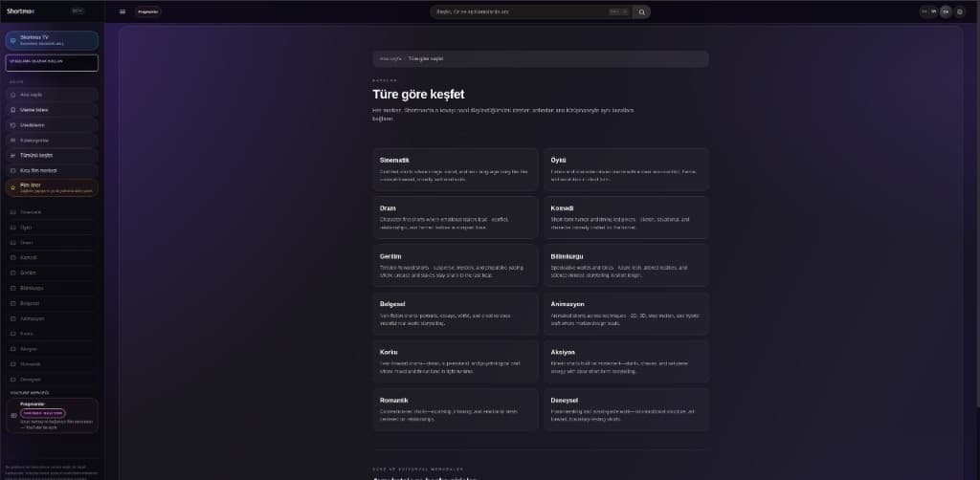Select the Dram folder icon in sidebar
Image resolution: width=980 pixels, height=480 pixels.
13,243
